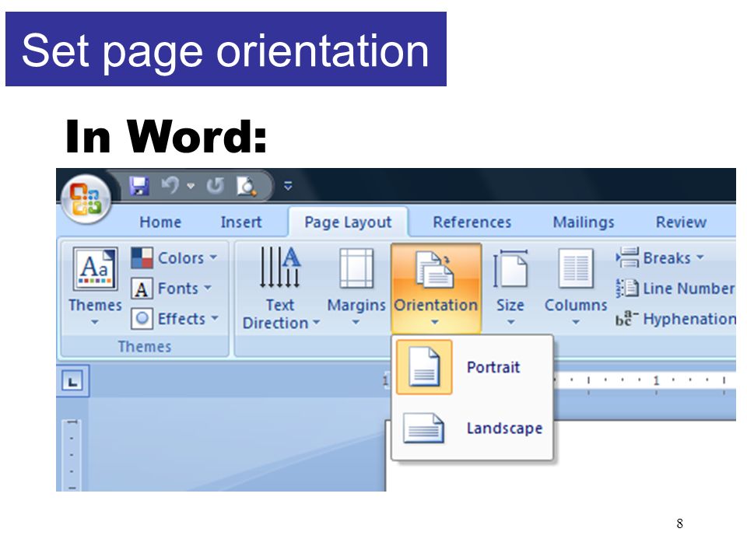Screen dimensions: 747x560
Task: Open the Effects dropdown
Action: tap(188, 319)
